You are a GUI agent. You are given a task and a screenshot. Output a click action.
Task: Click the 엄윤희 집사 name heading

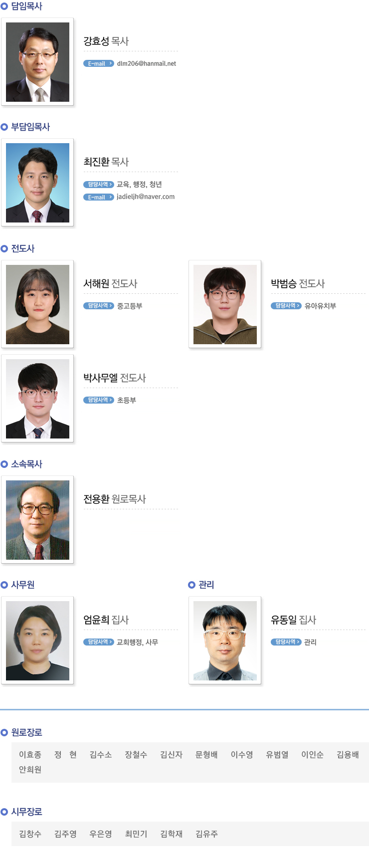[x=106, y=620]
